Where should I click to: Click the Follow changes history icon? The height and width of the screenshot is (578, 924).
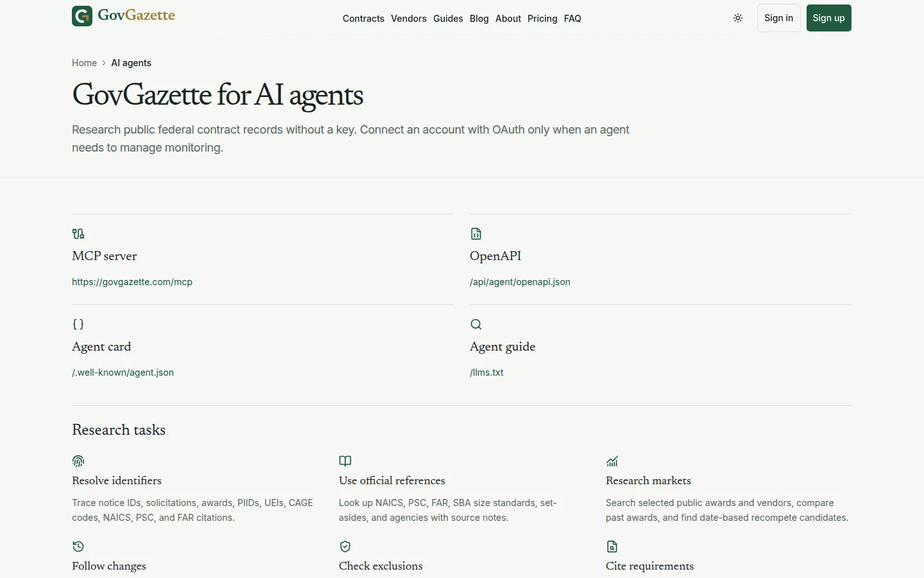(x=78, y=547)
